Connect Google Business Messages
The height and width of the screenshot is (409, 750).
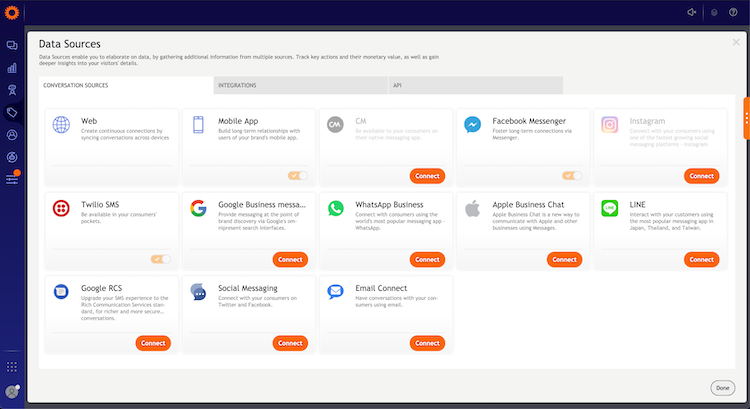(290, 259)
